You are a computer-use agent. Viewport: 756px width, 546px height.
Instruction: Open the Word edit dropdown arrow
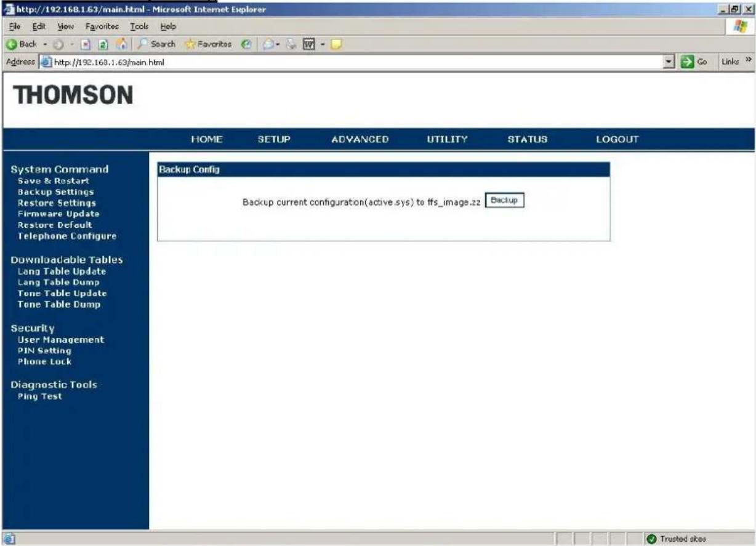point(323,44)
